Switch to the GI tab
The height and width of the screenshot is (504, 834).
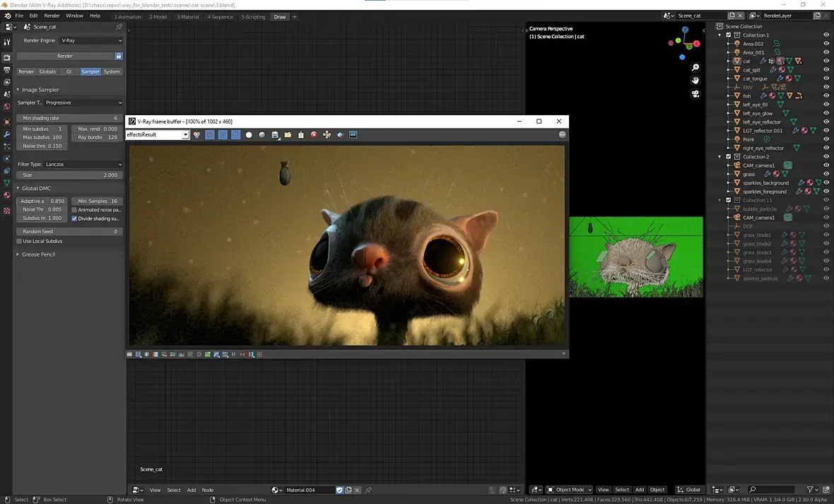69,71
